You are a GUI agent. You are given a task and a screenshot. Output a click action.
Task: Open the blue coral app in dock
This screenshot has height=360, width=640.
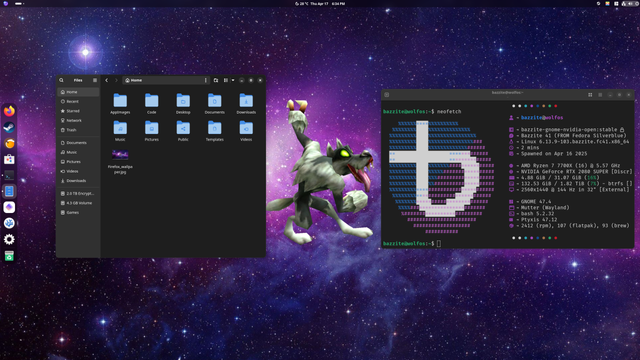point(9,223)
